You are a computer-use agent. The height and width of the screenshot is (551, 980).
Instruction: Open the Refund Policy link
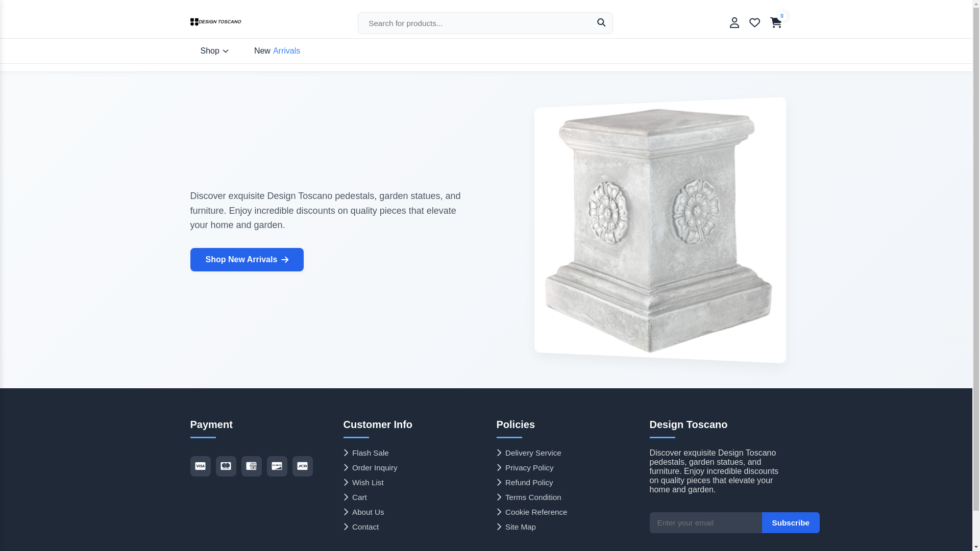click(x=525, y=483)
